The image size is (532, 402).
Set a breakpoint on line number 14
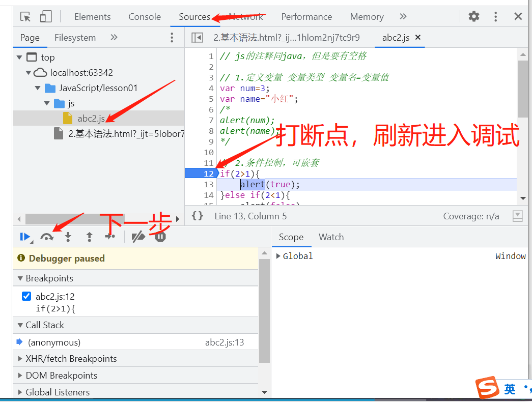tap(209, 195)
